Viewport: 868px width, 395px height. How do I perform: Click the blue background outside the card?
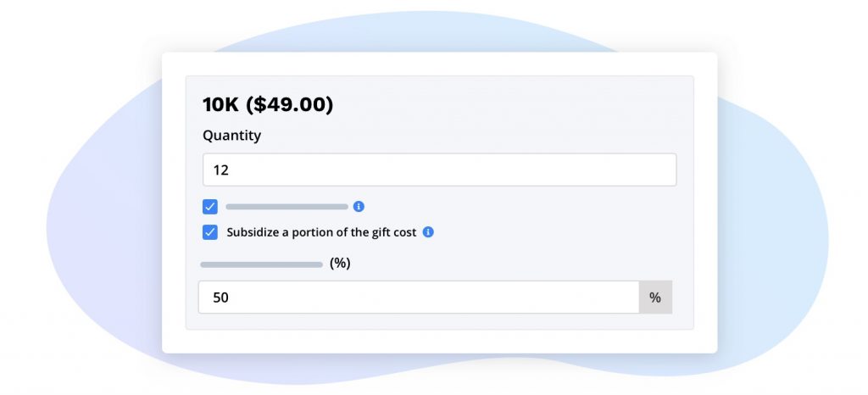102,212
